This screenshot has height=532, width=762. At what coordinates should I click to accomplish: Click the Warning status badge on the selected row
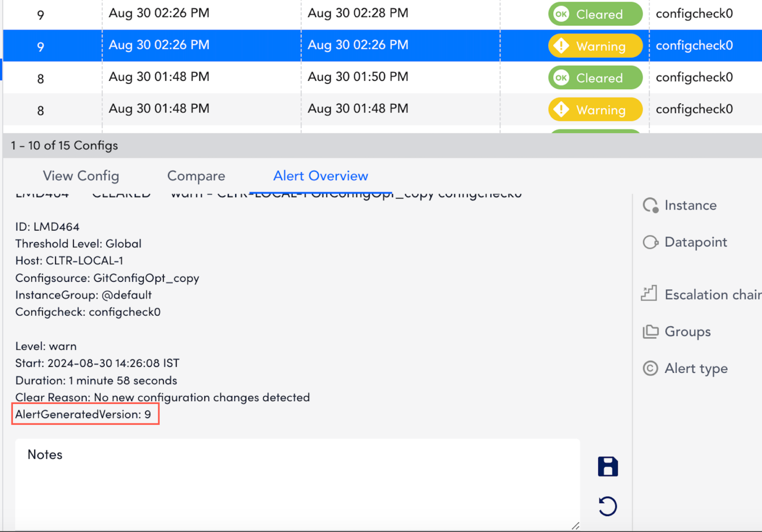pos(595,45)
